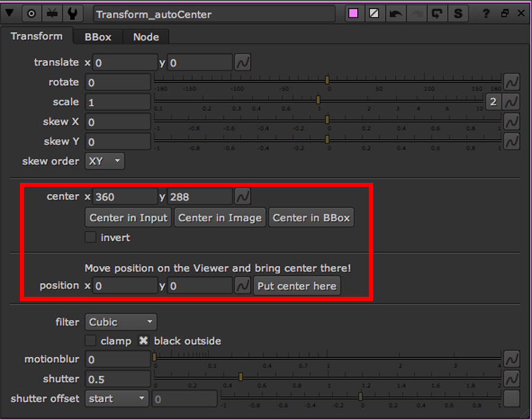Viewport: 532px width, 420px height.
Task: Click the Put center here button
Action: click(297, 286)
